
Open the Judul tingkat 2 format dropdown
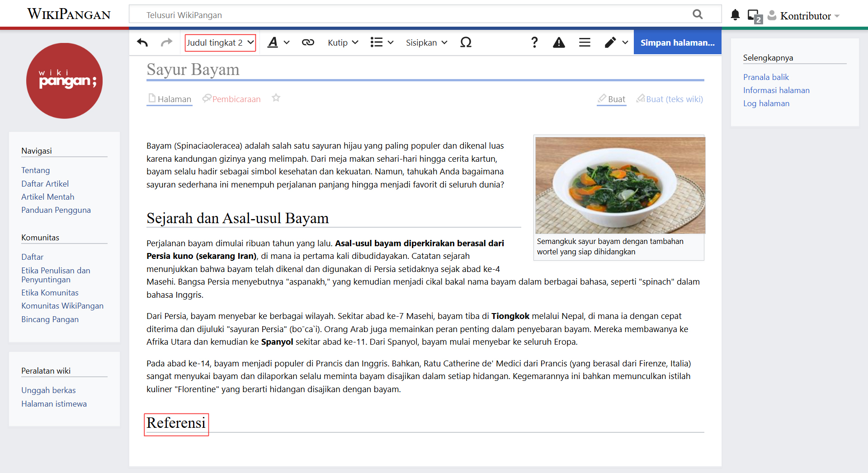[220, 42]
